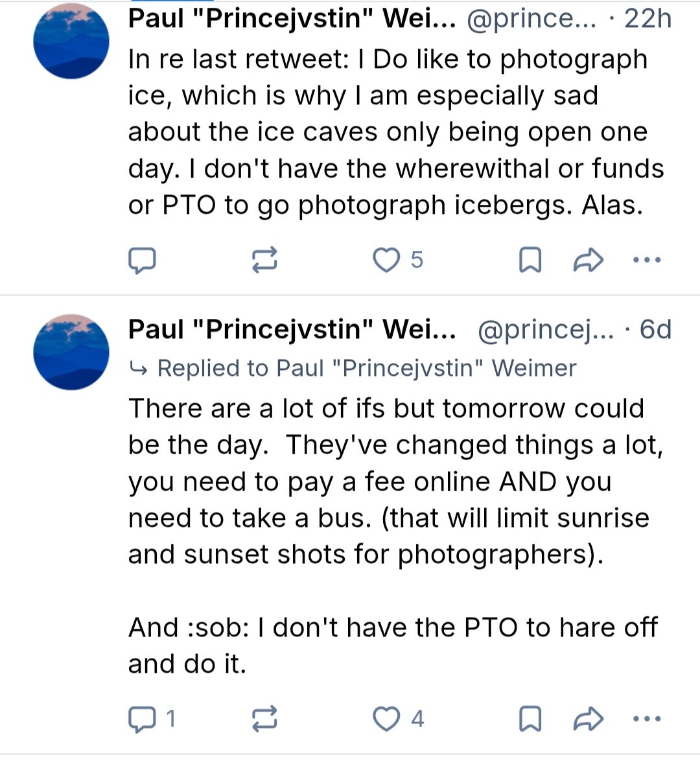Open author name on the 6d post
The height and width of the screenshot is (768, 700).
click(x=292, y=329)
